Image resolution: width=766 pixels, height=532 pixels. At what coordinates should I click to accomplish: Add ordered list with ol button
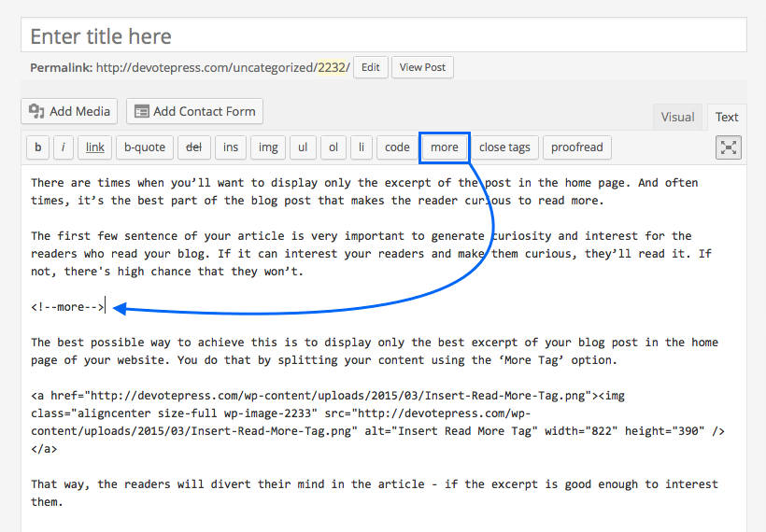click(333, 147)
